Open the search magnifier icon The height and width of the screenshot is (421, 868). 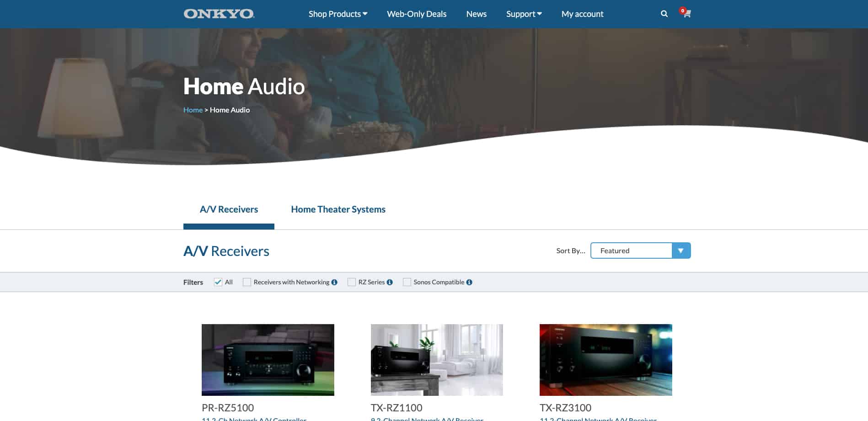tap(664, 14)
